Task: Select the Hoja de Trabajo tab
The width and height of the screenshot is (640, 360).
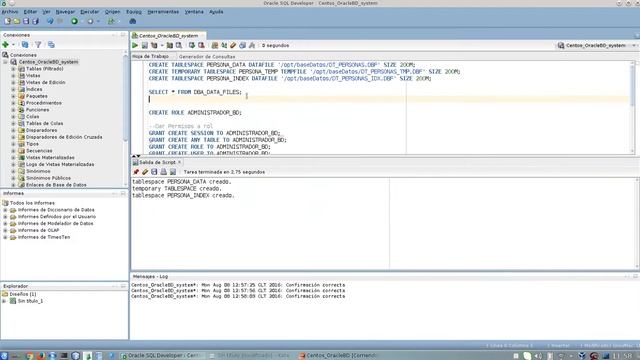Action: pos(151,56)
